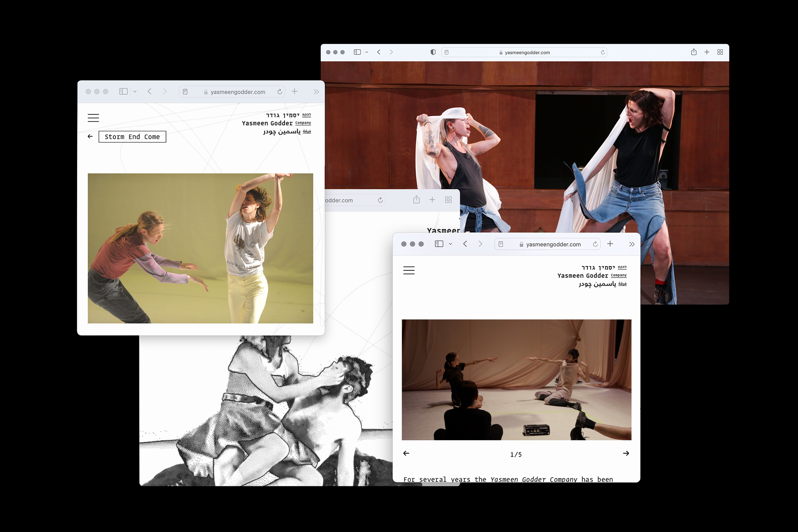Show toolbar overflow chevrons in left window
Screen dimensions: 798x532
coord(316,92)
